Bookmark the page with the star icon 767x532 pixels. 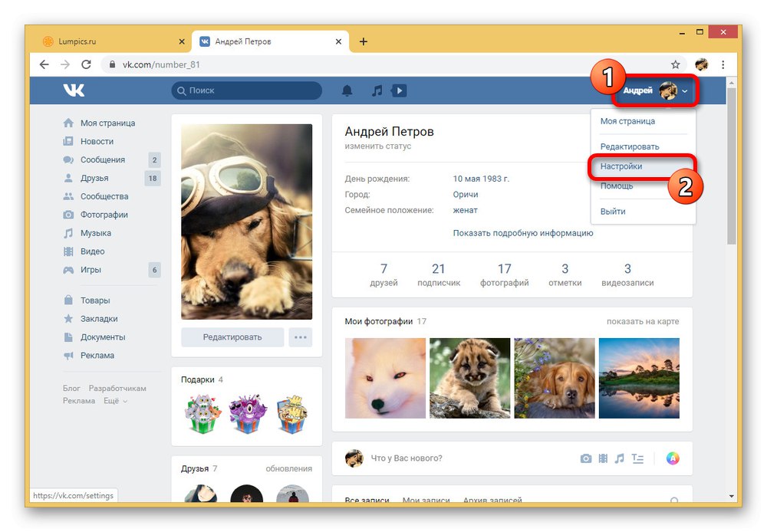coord(676,64)
